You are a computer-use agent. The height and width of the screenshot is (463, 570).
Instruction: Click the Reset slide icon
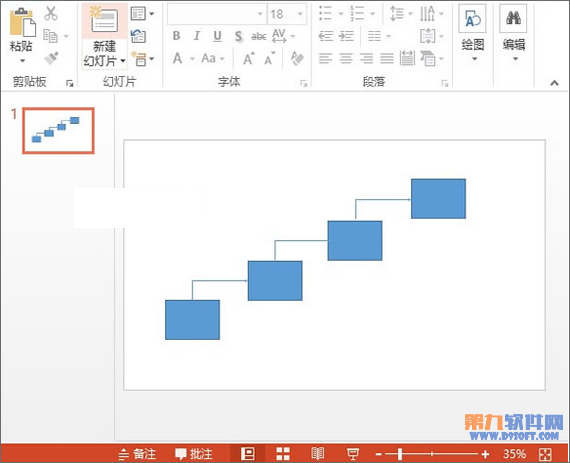point(139,36)
